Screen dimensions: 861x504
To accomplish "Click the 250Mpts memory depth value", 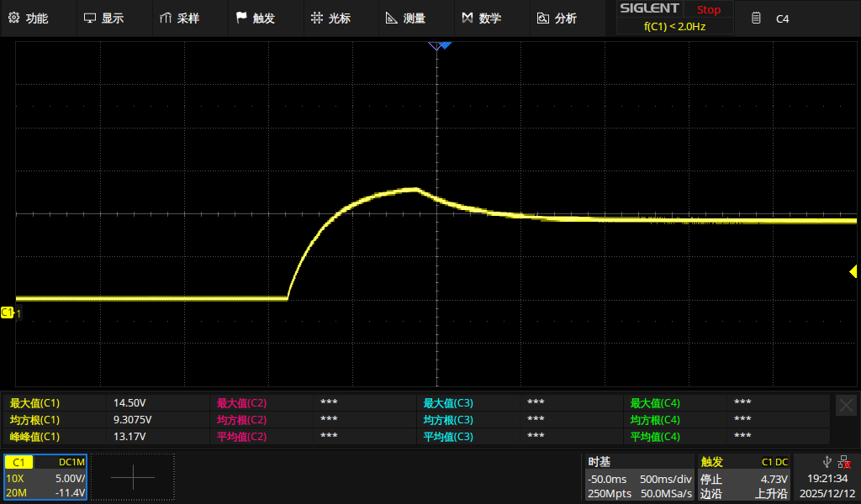I will point(610,494).
